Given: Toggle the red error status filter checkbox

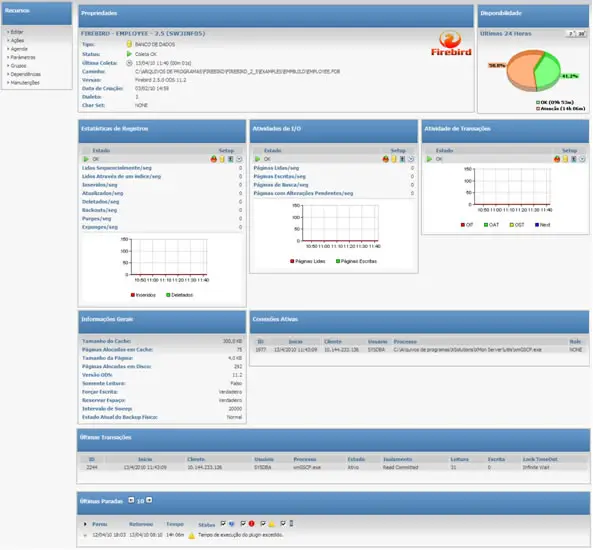Looking at the screenshot, I should pyautogui.click(x=243, y=524).
